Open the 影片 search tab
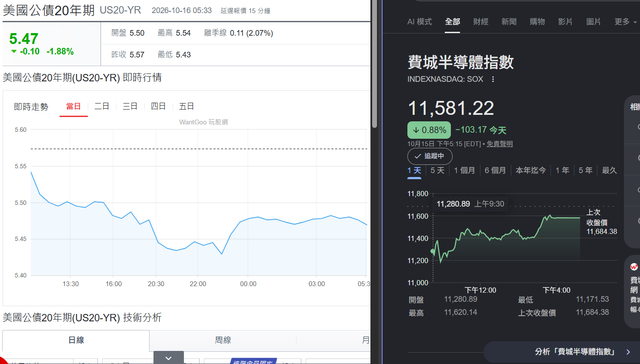 [565, 22]
